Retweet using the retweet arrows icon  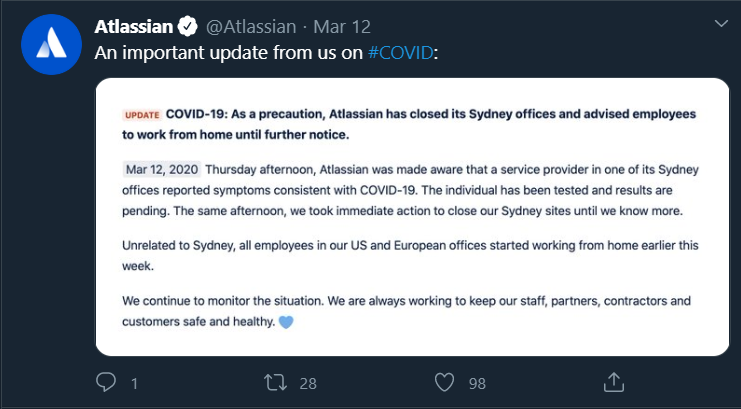point(276,383)
